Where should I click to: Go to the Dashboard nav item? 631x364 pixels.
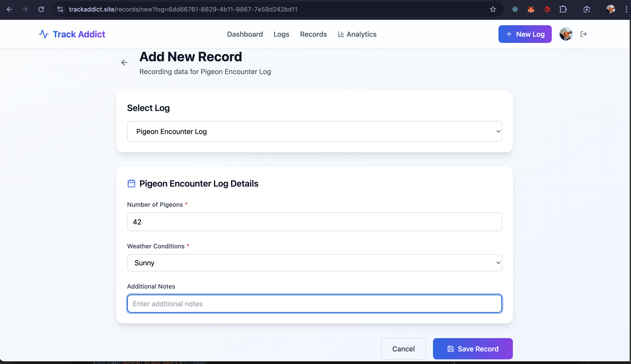click(245, 34)
